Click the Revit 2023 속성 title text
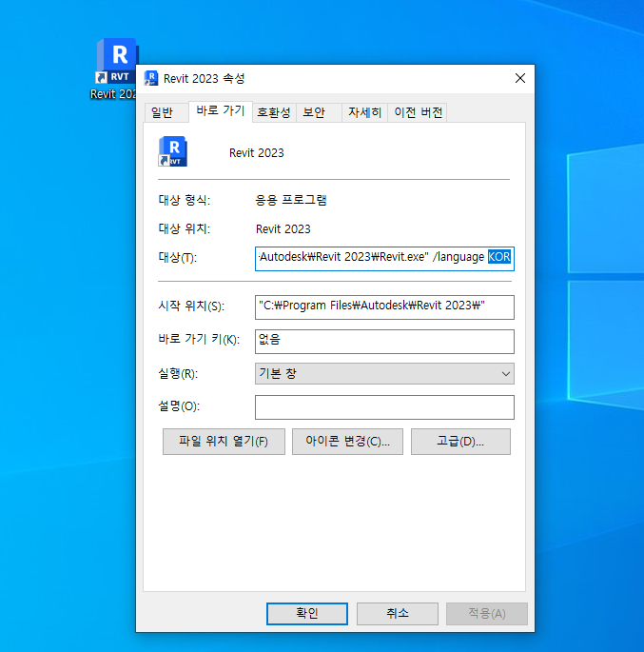This screenshot has width=644, height=652. [x=204, y=79]
